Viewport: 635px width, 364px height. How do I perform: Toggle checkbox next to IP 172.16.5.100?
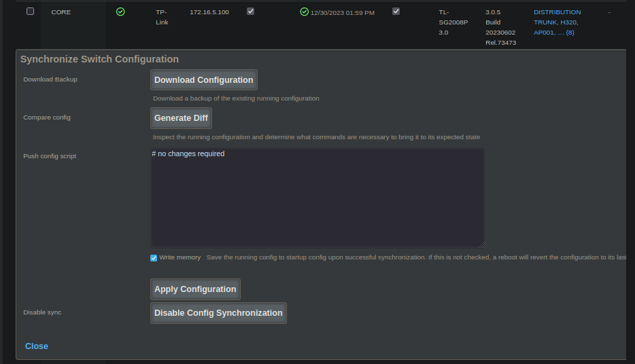251,12
